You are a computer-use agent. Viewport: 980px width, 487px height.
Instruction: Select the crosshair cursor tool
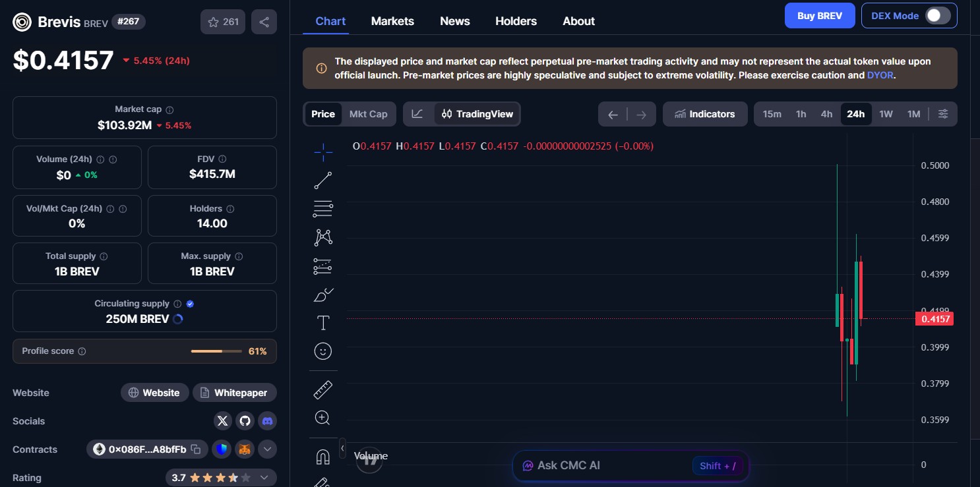322,152
